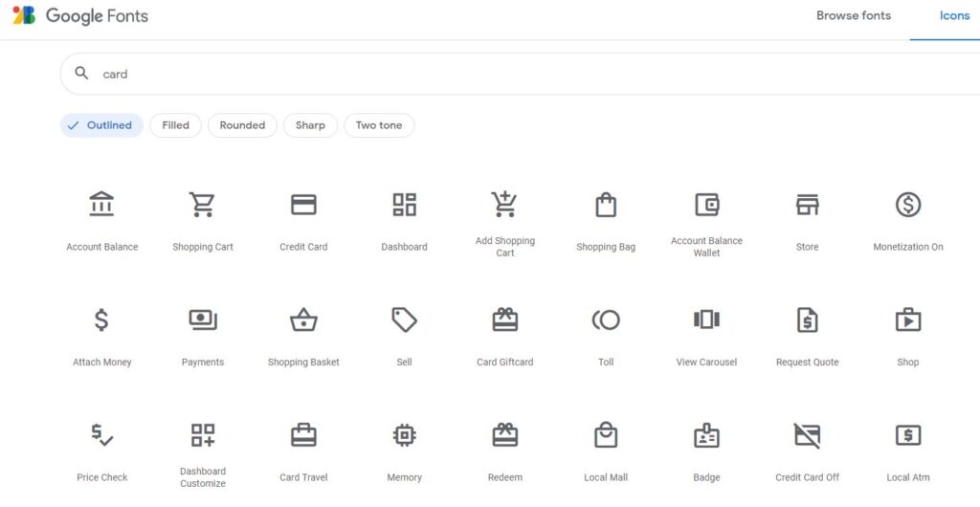
Task: Choose the Shopping Cart icon
Action: coord(203,204)
